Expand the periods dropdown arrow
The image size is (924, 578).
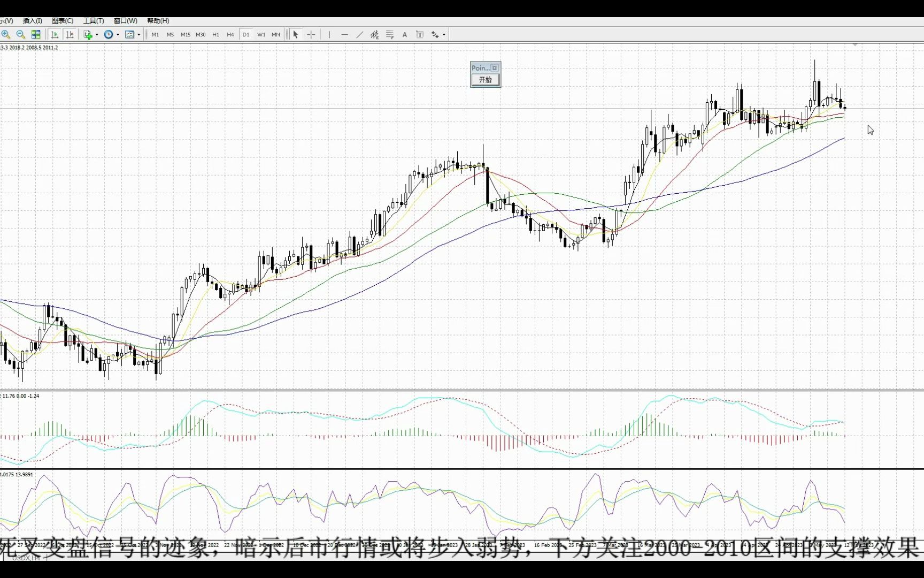coord(118,35)
